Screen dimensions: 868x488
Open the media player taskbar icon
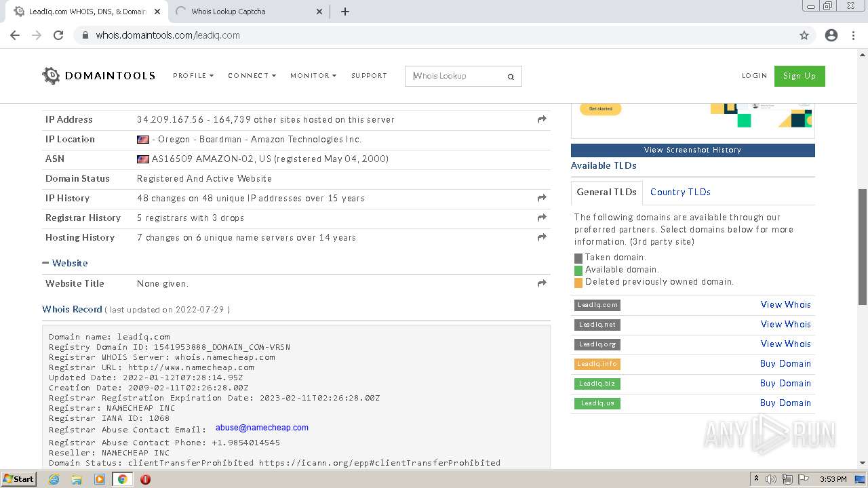100,479
